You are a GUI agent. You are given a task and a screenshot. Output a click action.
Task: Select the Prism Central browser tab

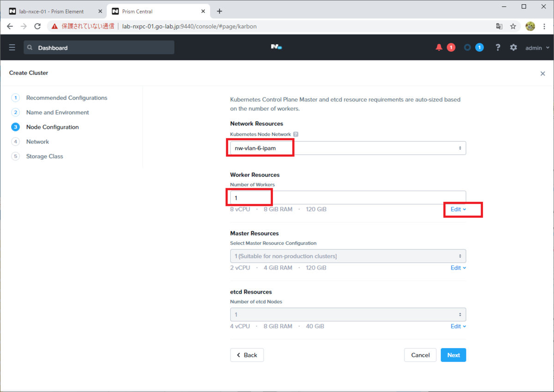[158, 11]
